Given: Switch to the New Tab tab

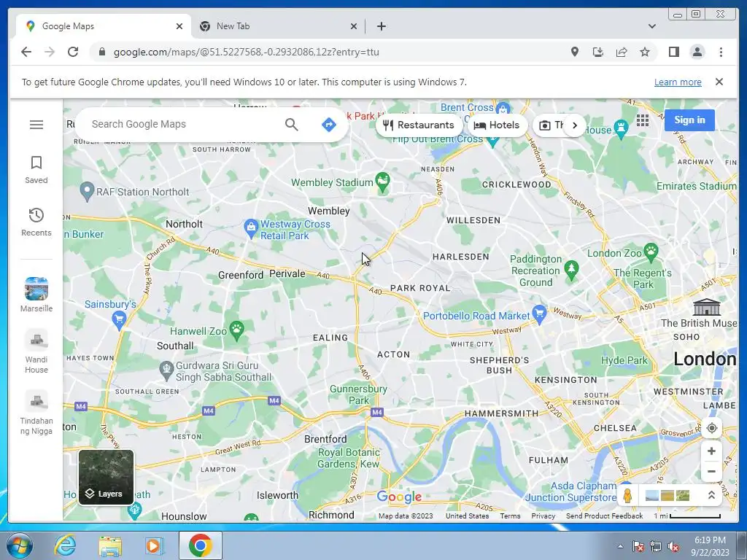Looking at the screenshot, I should click(x=278, y=26).
